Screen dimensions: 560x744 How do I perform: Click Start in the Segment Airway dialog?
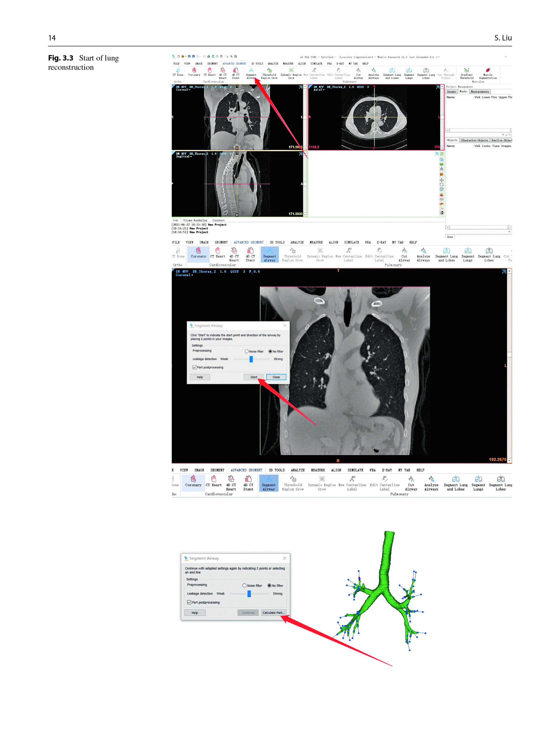pyautogui.click(x=254, y=377)
